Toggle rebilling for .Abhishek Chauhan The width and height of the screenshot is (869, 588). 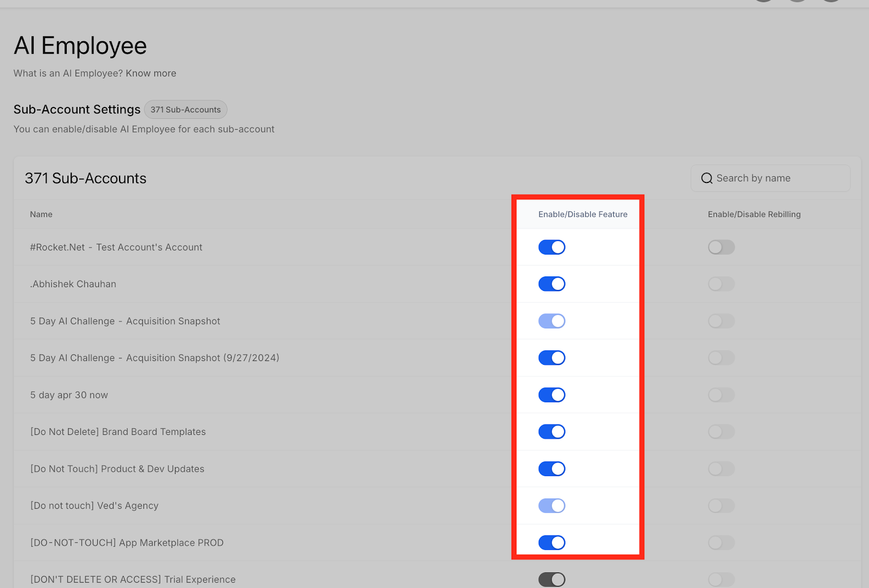(x=721, y=284)
